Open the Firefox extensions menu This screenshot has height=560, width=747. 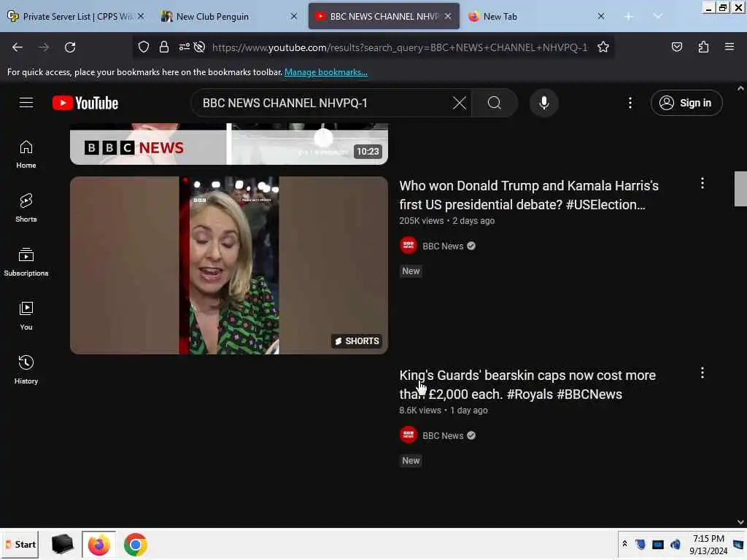pyautogui.click(x=703, y=47)
